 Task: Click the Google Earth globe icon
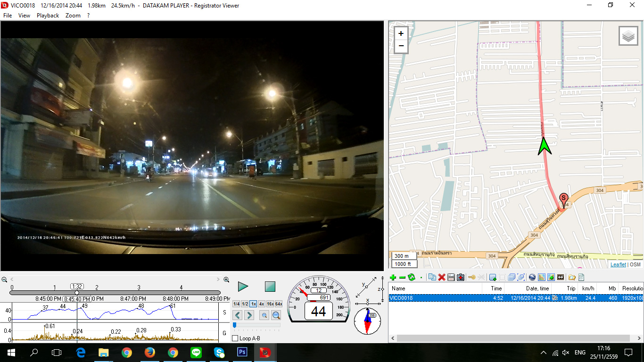[x=532, y=277]
